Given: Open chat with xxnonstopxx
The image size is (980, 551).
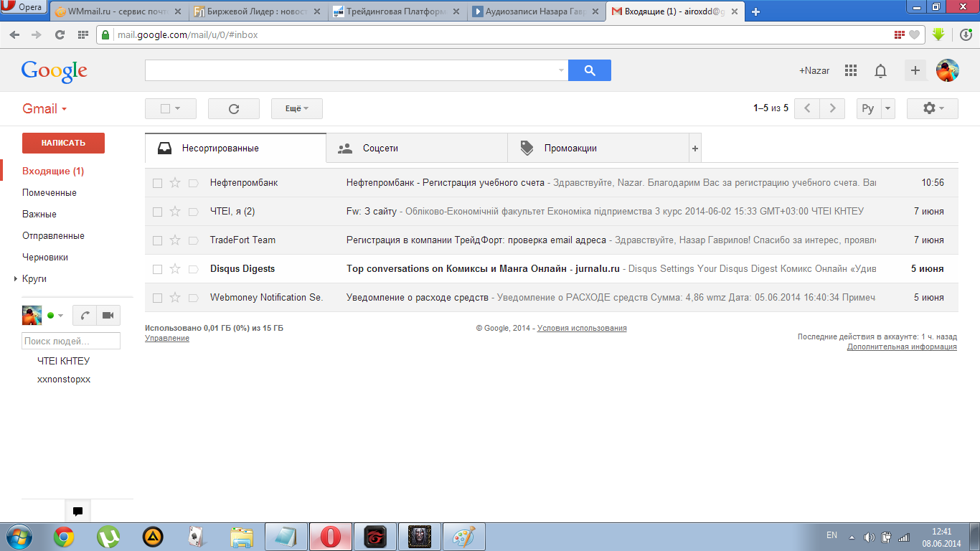Looking at the screenshot, I should tap(64, 380).
